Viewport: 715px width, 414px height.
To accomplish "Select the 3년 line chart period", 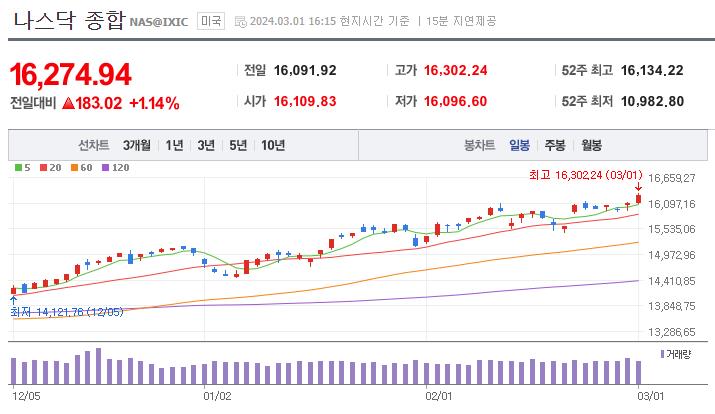I will coord(206,145).
